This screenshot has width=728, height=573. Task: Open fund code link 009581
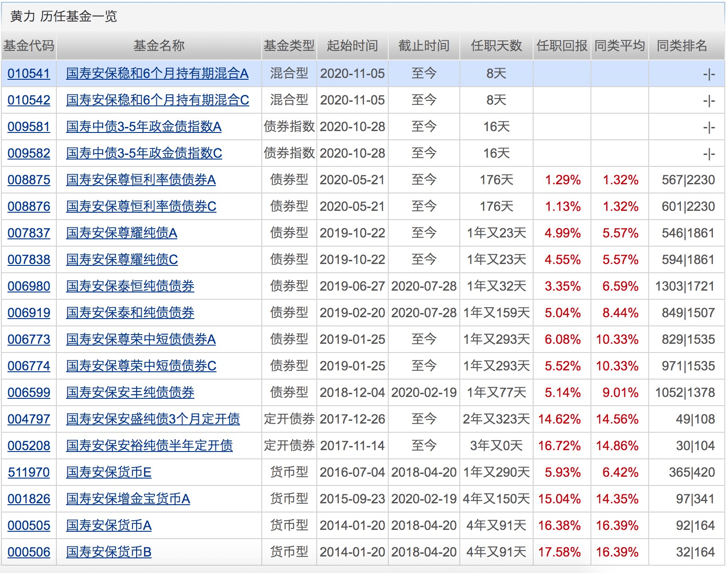(x=28, y=127)
